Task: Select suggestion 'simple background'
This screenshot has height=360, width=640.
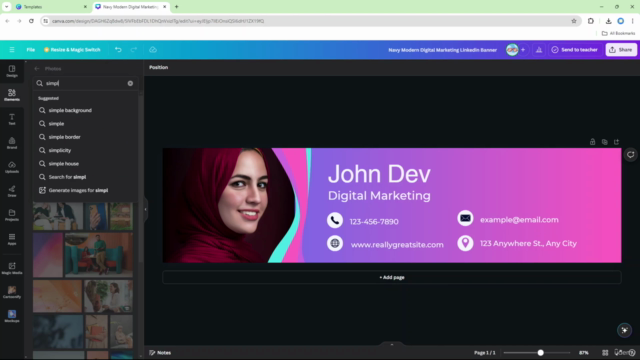Action: 85,110
